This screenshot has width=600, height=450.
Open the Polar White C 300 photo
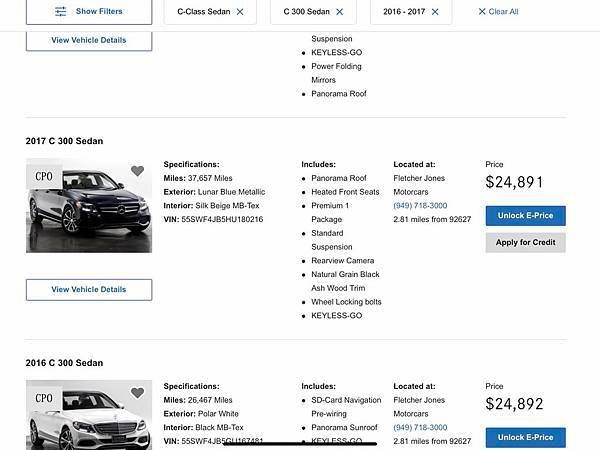click(89, 415)
